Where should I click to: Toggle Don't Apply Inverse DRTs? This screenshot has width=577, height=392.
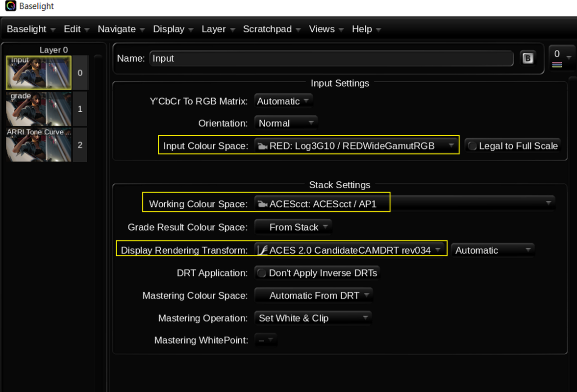click(x=317, y=273)
